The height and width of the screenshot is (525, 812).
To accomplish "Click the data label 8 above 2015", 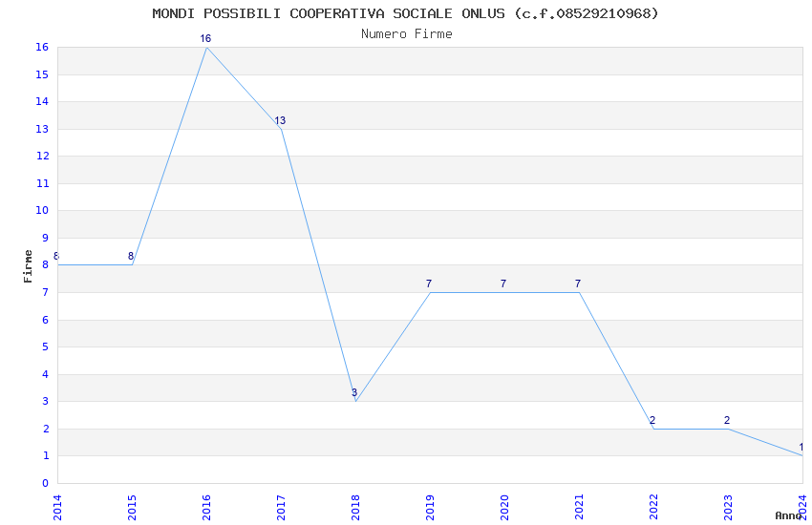I will point(131,256).
